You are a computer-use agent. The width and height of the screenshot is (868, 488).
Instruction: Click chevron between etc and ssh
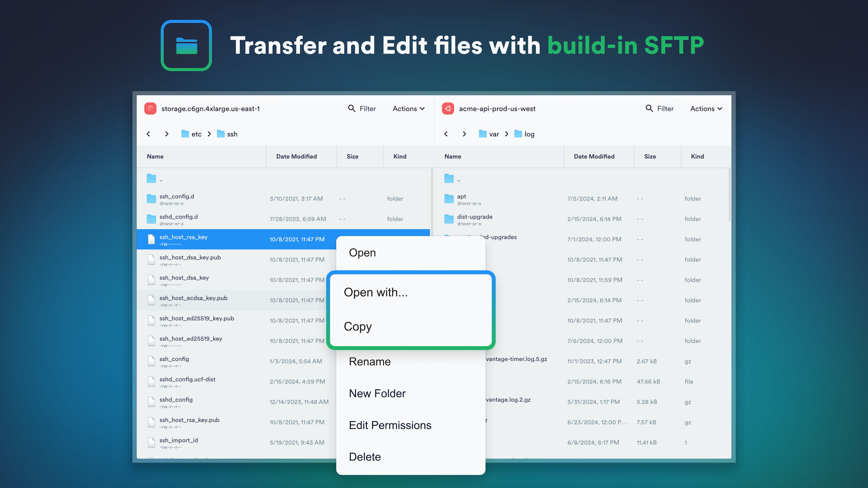point(209,134)
